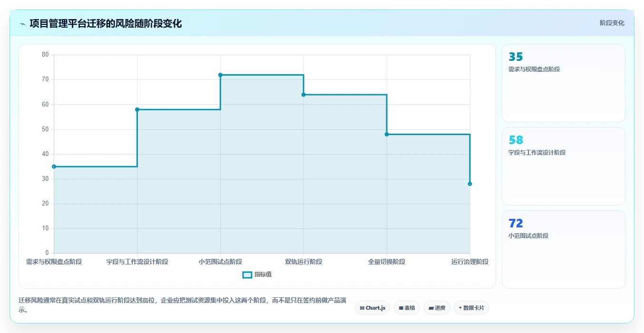Click x-axis label 双轨运行阶段
The height and width of the screenshot is (333, 644).
coord(303,262)
